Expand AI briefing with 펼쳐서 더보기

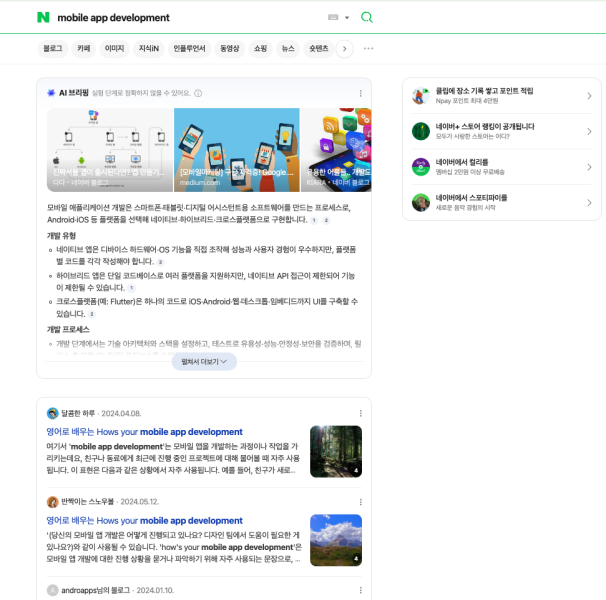(204, 361)
